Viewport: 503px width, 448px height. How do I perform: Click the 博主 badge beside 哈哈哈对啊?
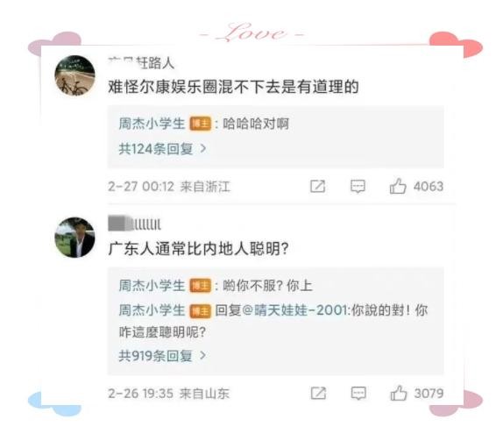coord(200,124)
